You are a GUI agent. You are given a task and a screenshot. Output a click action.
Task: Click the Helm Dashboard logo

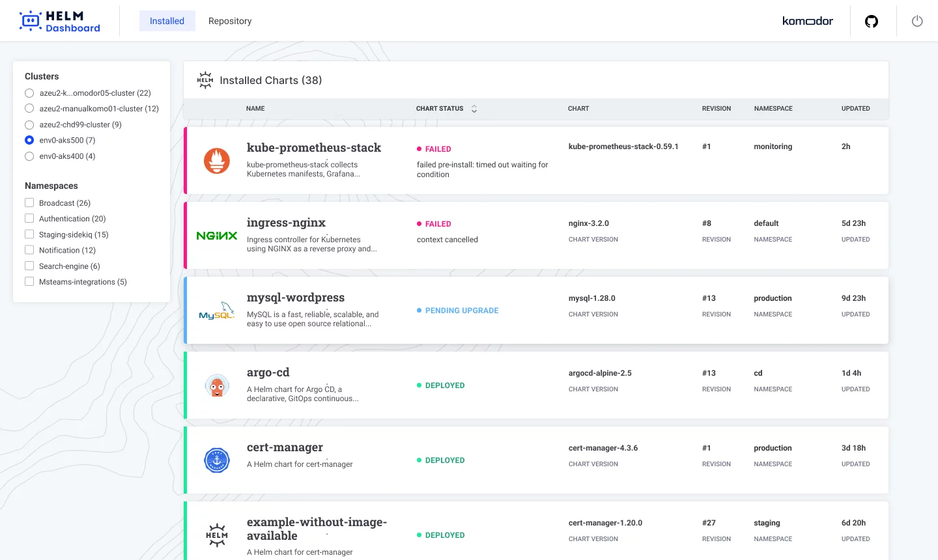coord(60,21)
